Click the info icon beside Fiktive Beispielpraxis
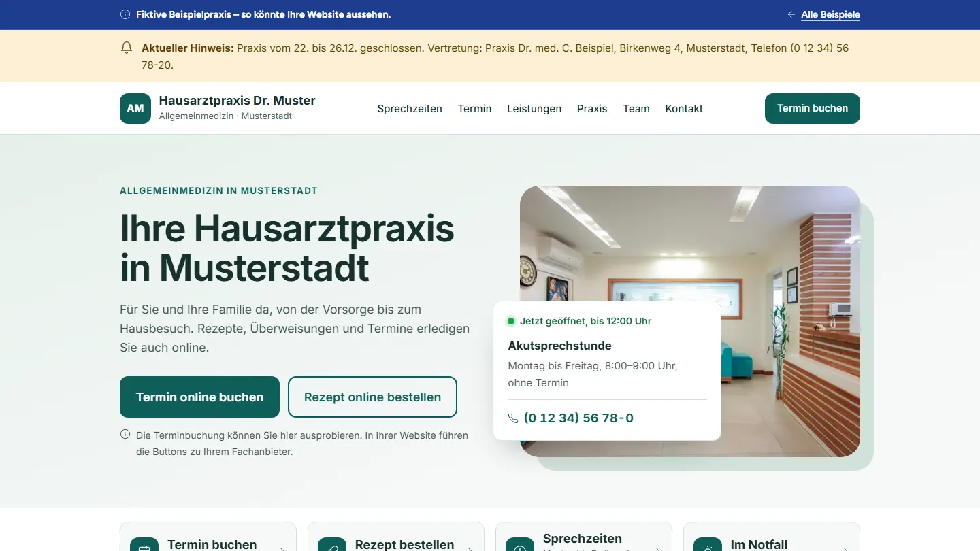Screen dimensions: 980x551 [125, 14]
